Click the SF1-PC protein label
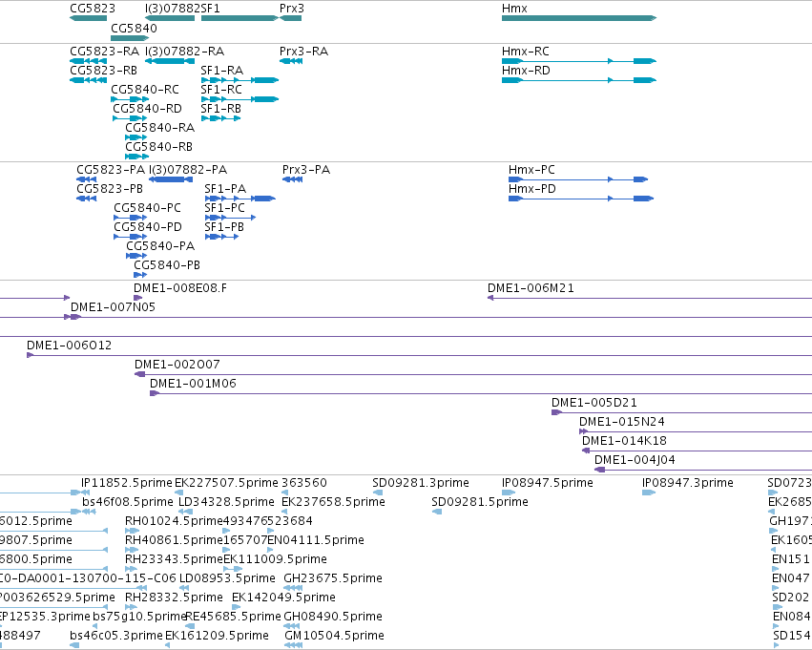 pos(225,208)
